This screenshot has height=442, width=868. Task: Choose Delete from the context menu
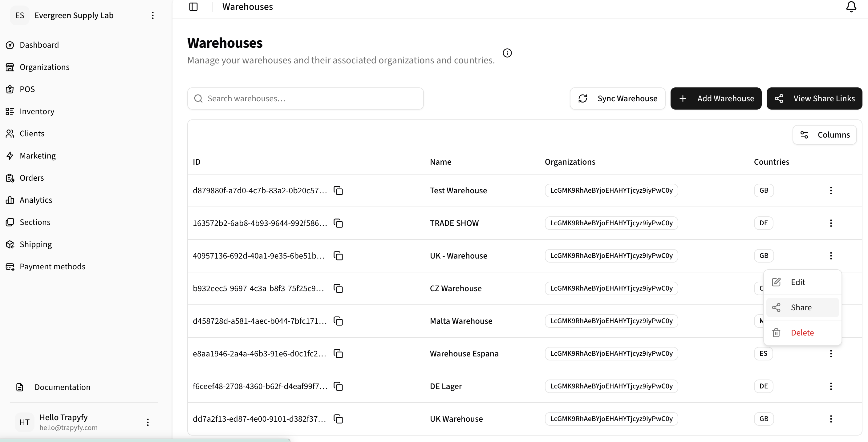click(802, 333)
